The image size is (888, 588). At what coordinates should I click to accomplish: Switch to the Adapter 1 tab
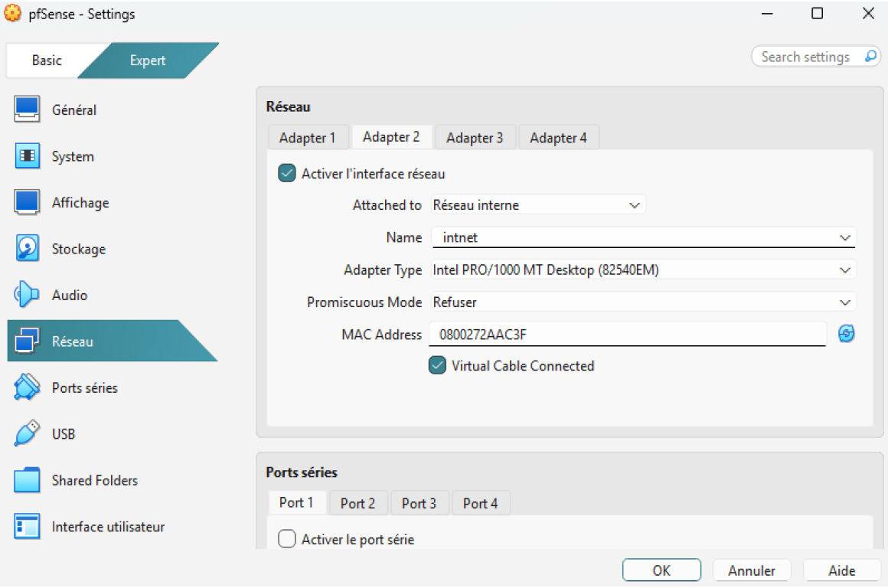tap(308, 138)
